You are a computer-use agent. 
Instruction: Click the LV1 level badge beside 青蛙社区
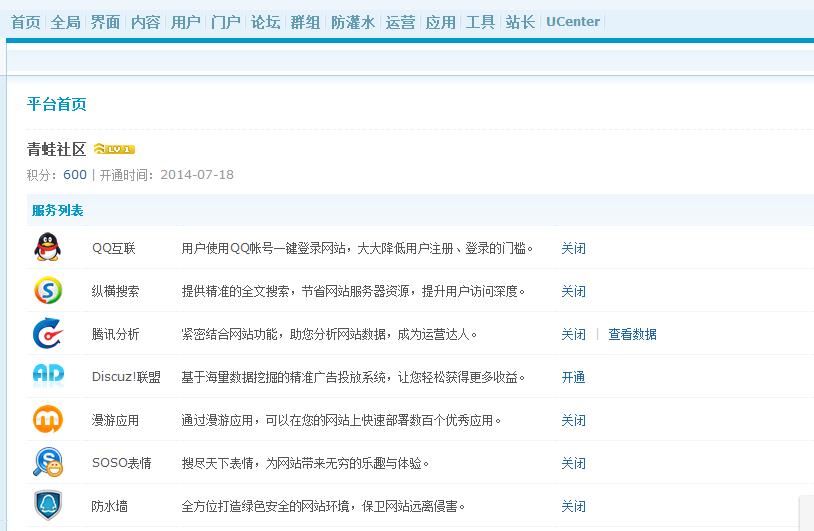pos(114,149)
